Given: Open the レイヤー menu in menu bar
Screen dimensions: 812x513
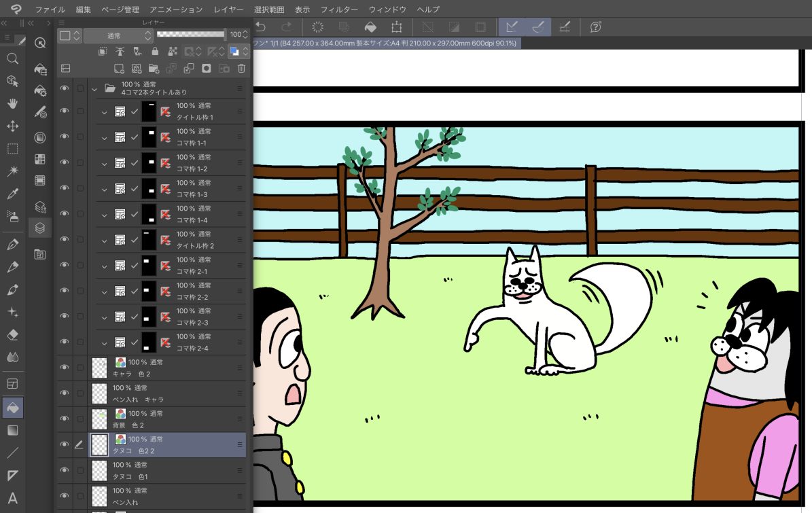Looking at the screenshot, I should 228,10.
